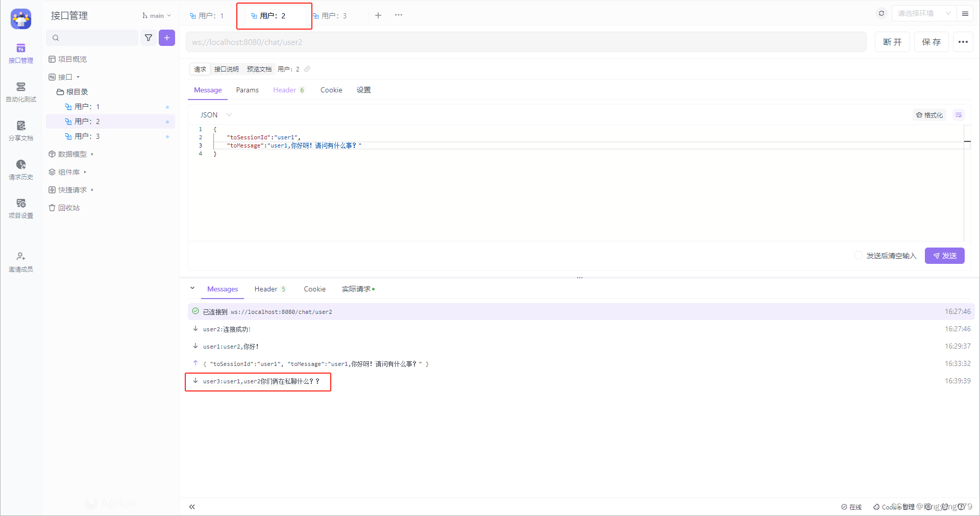The height and width of the screenshot is (516, 980).
Task: Open response Header 5 tab
Action: (270, 289)
